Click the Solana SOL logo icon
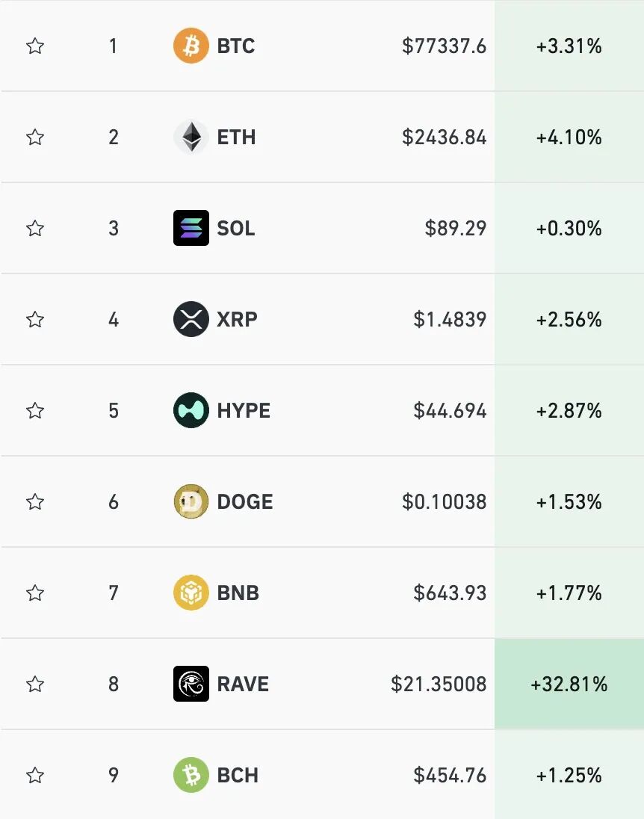The width and height of the screenshot is (644, 819). point(191,228)
